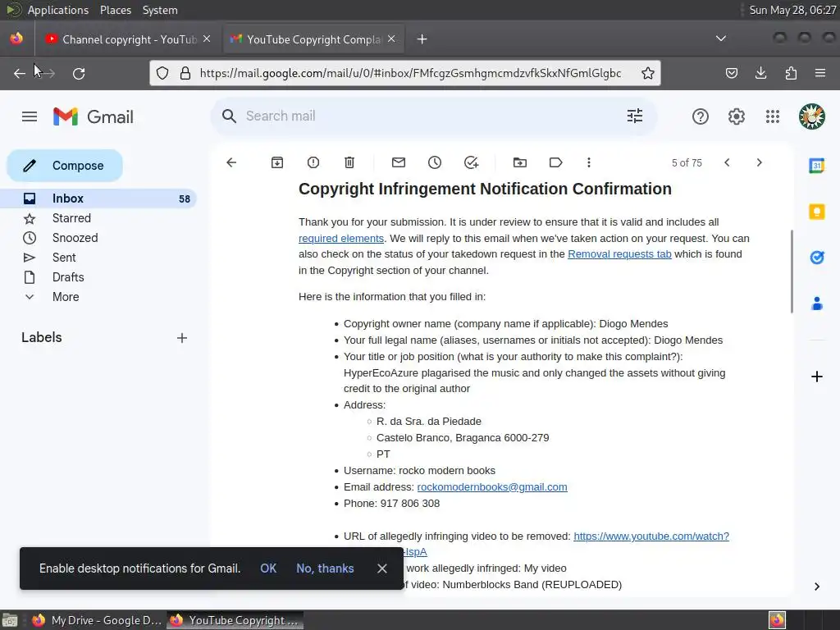Mark email as unread

point(399,162)
